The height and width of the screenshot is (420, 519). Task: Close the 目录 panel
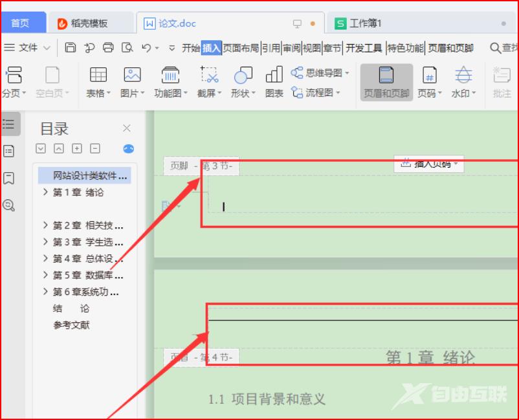tap(127, 128)
